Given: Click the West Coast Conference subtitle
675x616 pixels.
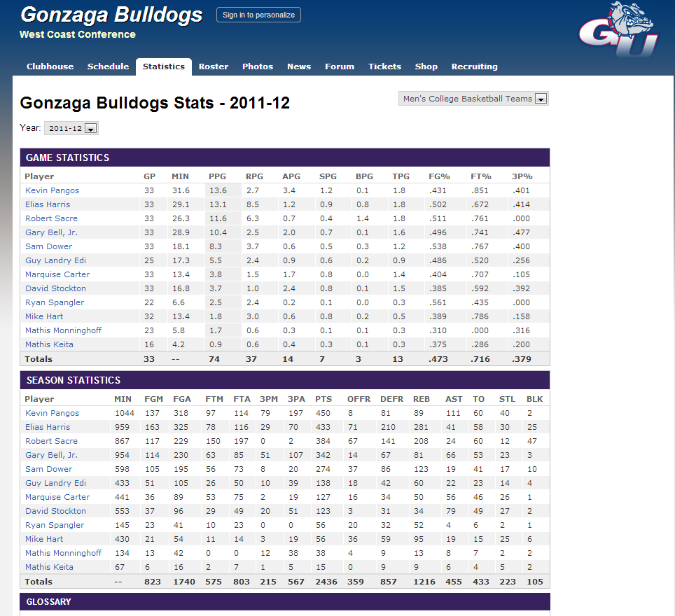Looking at the screenshot, I should tap(78, 34).
